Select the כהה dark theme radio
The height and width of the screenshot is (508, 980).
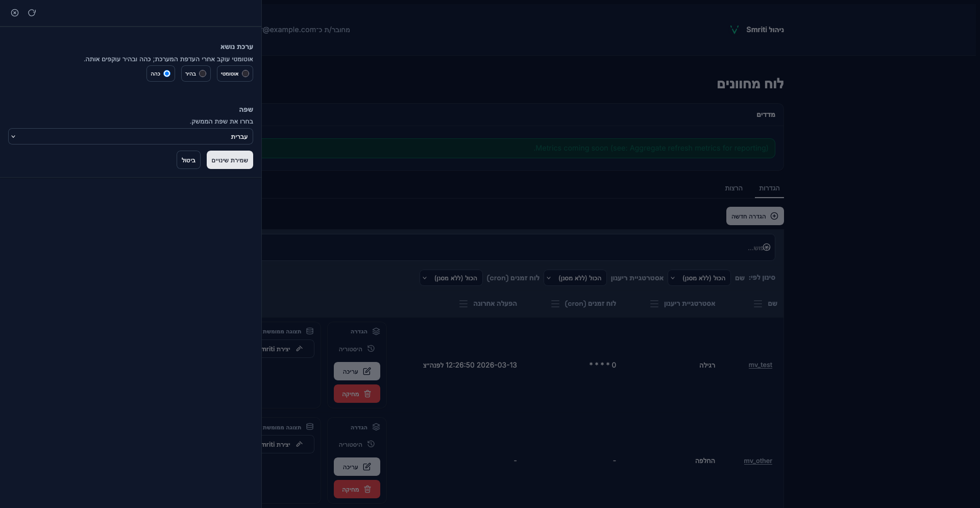click(166, 74)
